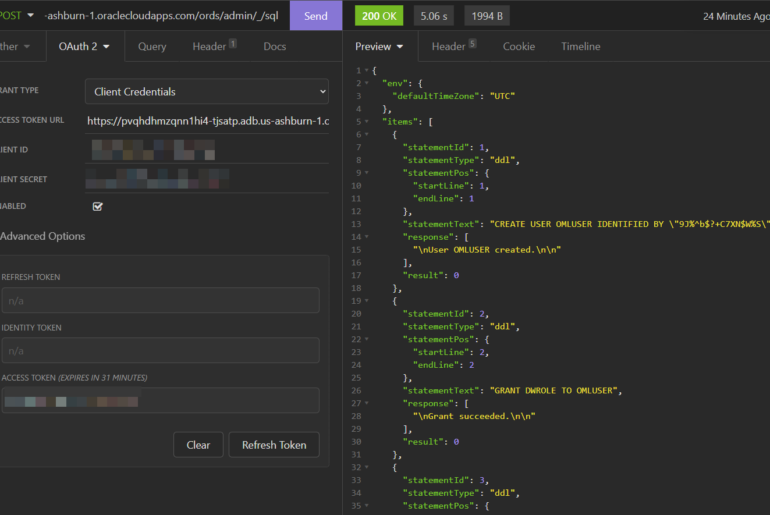Collapse response array fold at line 27
770x515 pixels.
pos(366,404)
